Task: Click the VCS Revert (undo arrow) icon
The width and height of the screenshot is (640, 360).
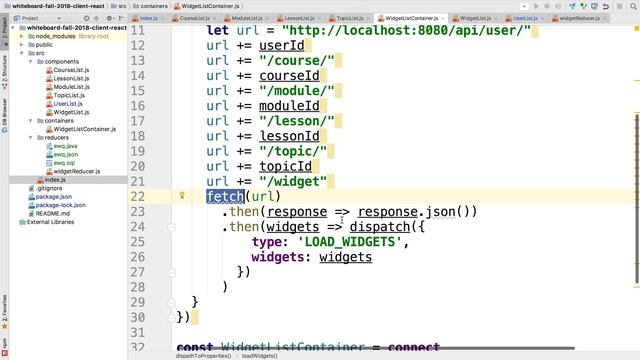Action: [606, 6]
